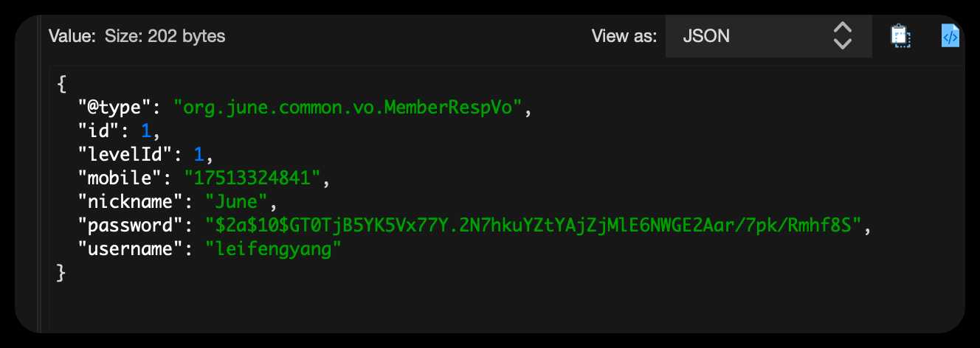The height and width of the screenshot is (348, 980).
Task: Click the blue code file icon
Action: 950,36
